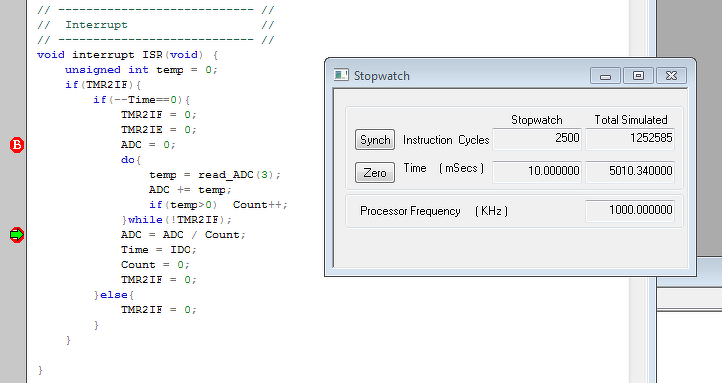Viewport: 722px width, 383px height.
Task: Click the green program counter arrow in gutter
Action: (x=17, y=235)
